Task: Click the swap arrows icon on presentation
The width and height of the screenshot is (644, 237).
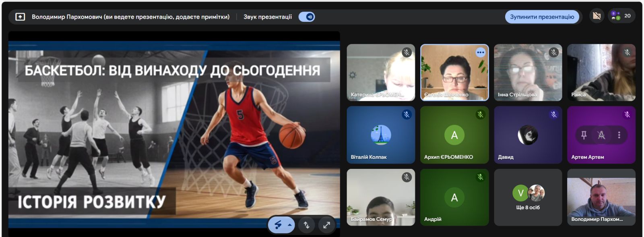Action: tap(306, 225)
